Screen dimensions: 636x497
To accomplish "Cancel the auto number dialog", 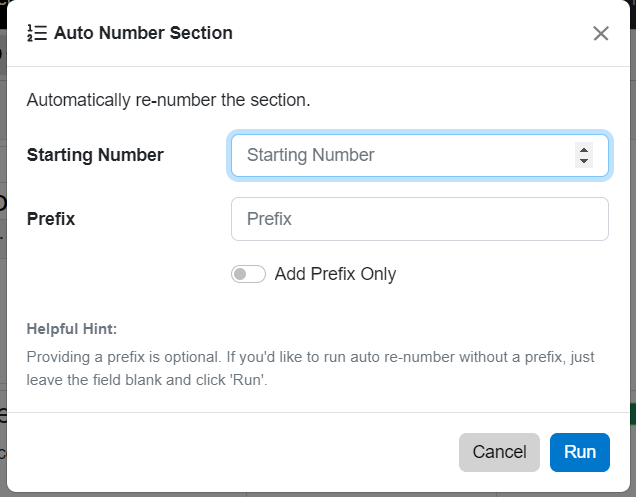I will 499,452.
